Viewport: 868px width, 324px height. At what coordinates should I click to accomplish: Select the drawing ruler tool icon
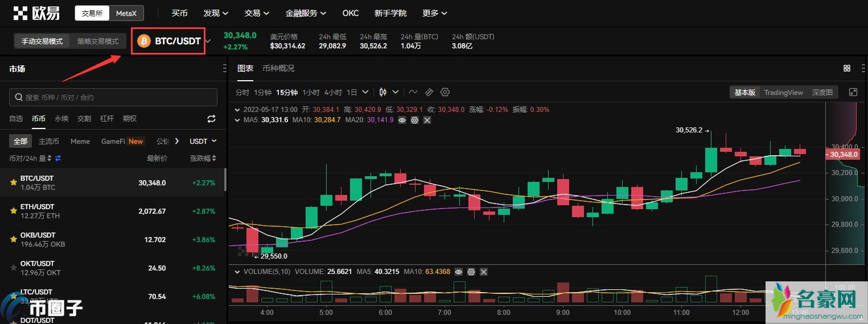pyautogui.click(x=429, y=92)
